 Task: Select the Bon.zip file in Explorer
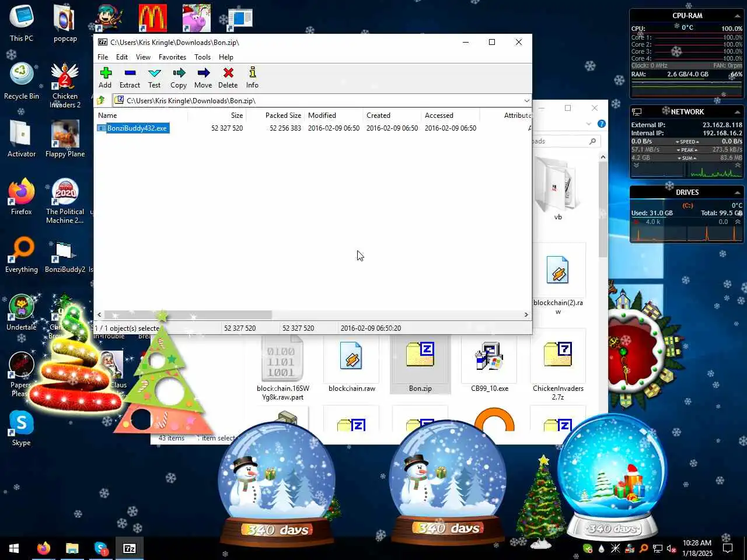pos(420,366)
